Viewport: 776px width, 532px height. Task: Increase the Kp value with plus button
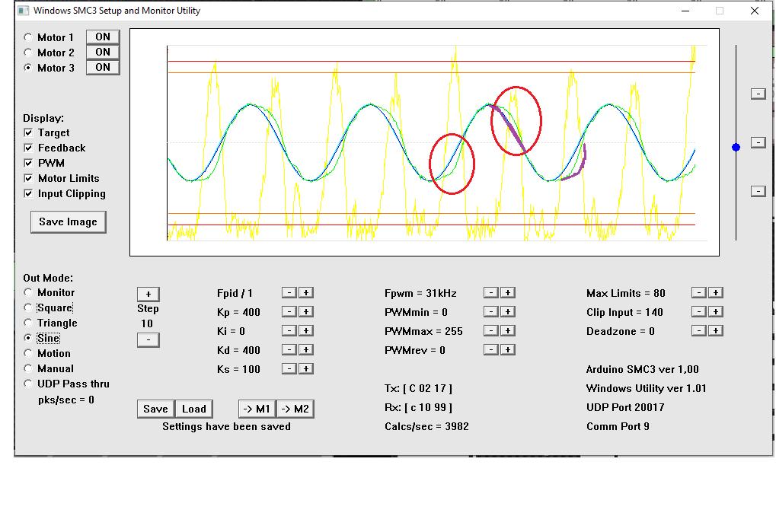click(x=305, y=311)
